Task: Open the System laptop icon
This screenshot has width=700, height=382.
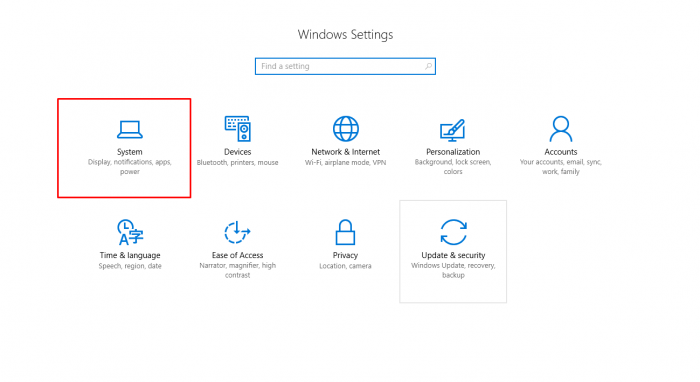Action: 130,130
